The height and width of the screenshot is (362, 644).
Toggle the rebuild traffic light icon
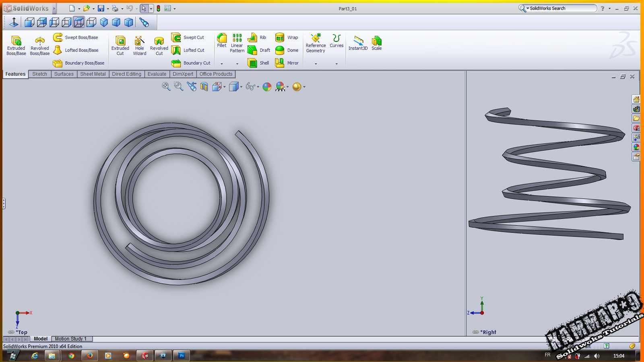[x=159, y=8]
